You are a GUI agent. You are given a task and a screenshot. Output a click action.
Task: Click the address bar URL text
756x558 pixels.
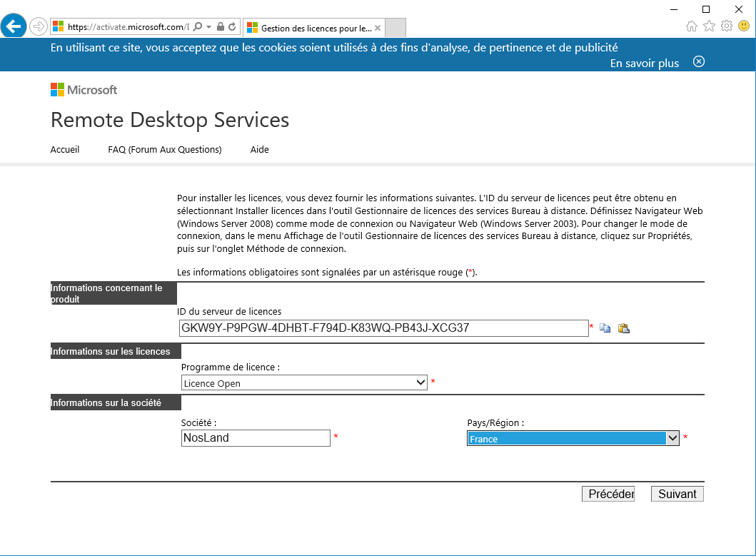tap(128, 27)
